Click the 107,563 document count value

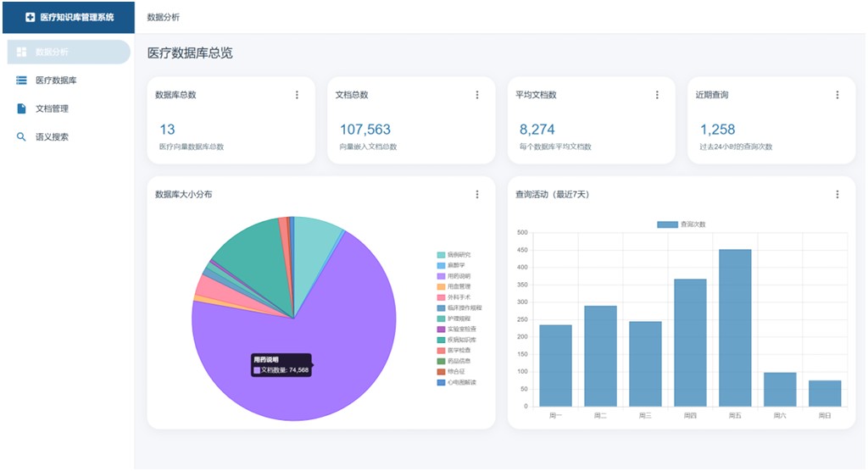click(364, 130)
